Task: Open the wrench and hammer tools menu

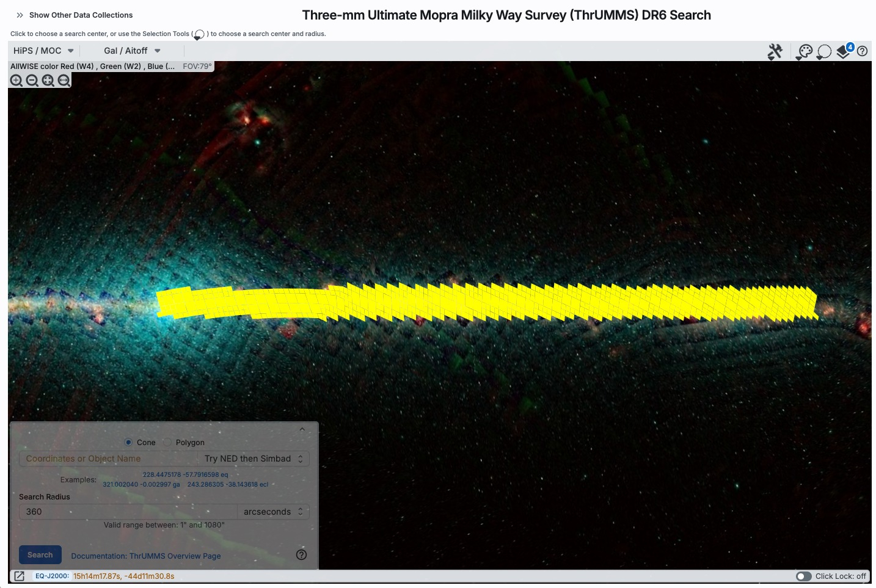Action: click(x=775, y=52)
